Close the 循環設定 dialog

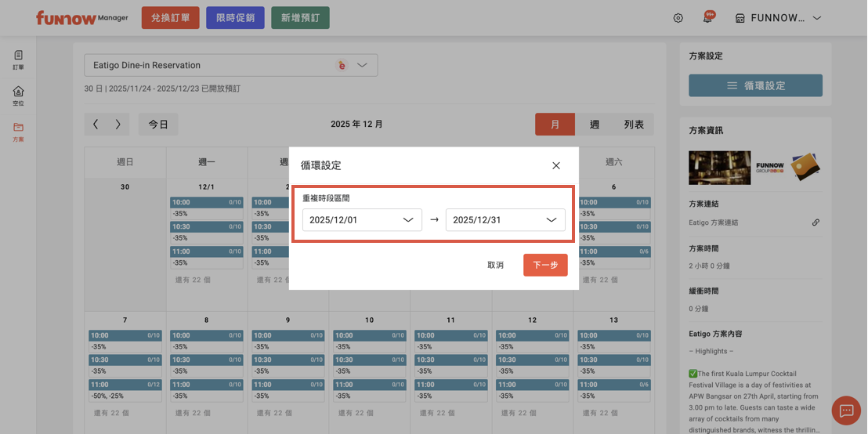(x=556, y=165)
